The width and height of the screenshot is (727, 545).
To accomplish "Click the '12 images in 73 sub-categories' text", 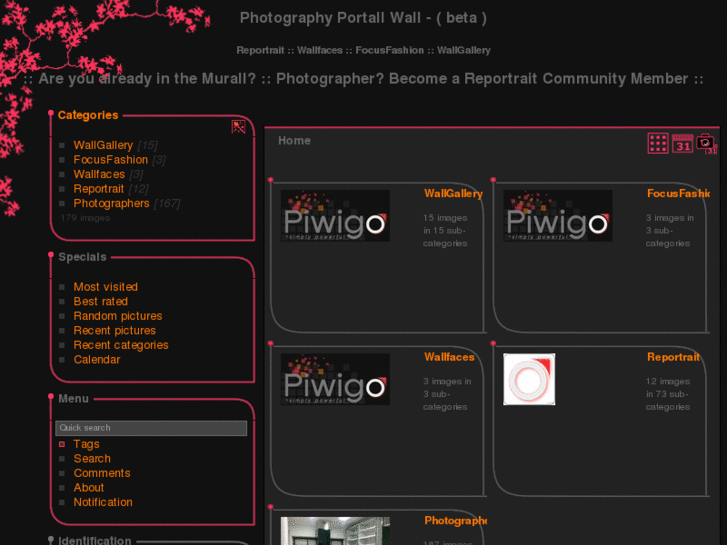I will [668, 394].
